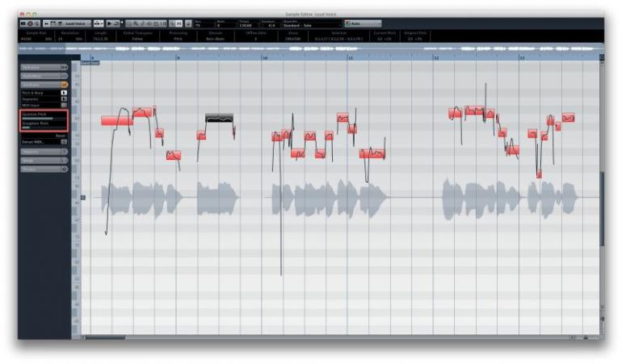Click the Definition tab's right-side icon
Screen dimensions: 622x364
click(x=65, y=68)
